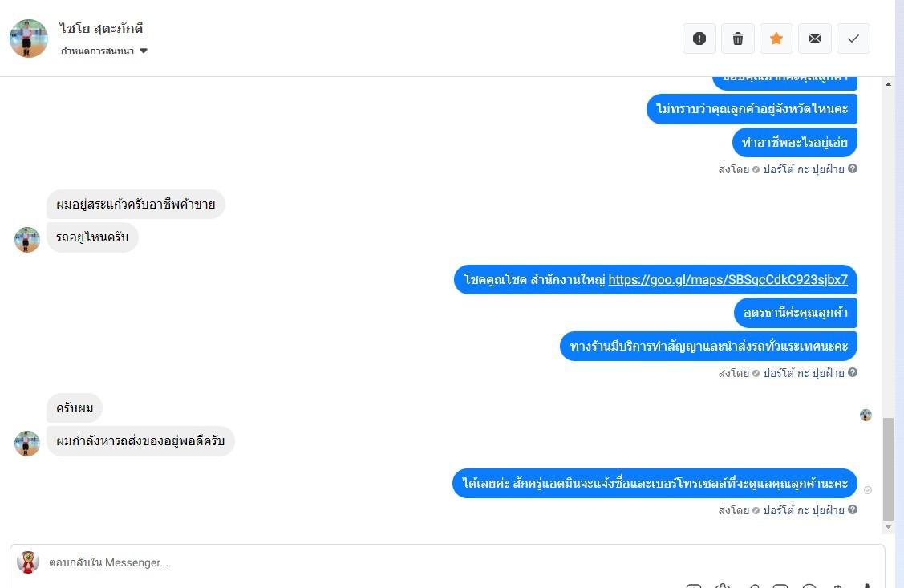The width and height of the screenshot is (904, 588).
Task: Click page profile icon in reply box
Action: click(27, 562)
